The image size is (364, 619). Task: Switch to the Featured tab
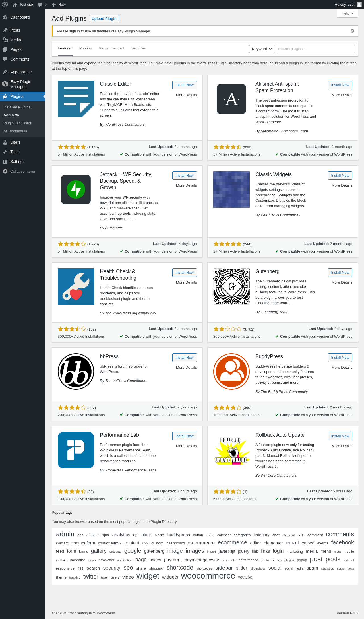(x=65, y=48)
